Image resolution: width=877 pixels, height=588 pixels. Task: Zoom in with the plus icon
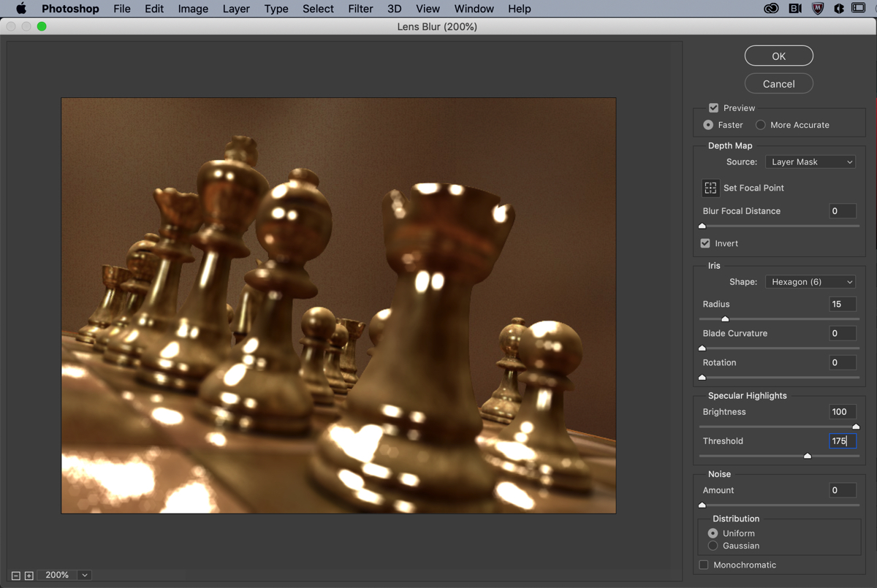(x=29, y=576)
